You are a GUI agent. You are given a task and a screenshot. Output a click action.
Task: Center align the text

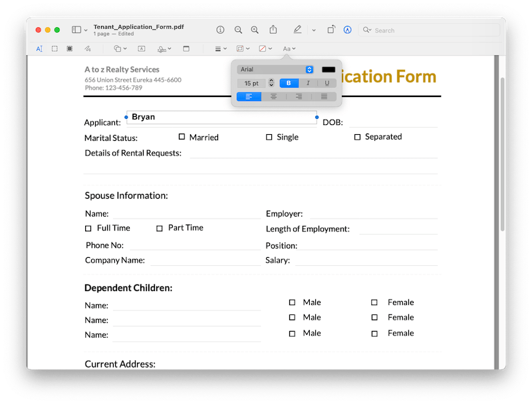[x=273, y=96]
